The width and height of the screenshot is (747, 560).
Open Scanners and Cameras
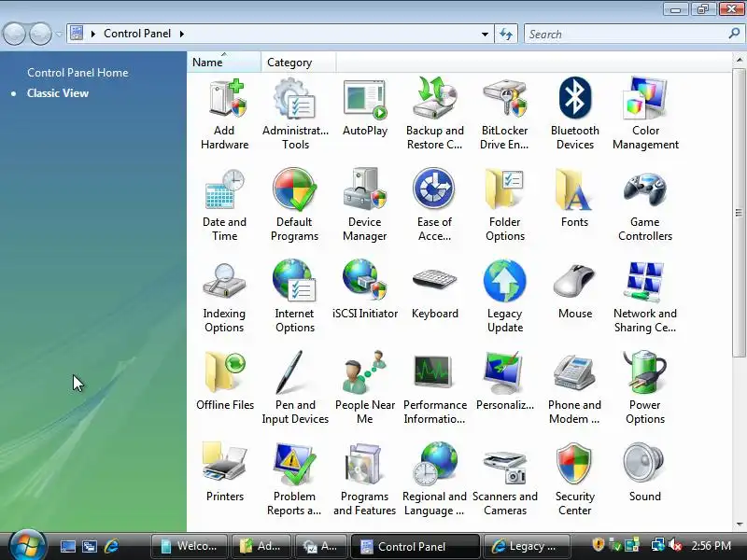[x=504, y=479]
